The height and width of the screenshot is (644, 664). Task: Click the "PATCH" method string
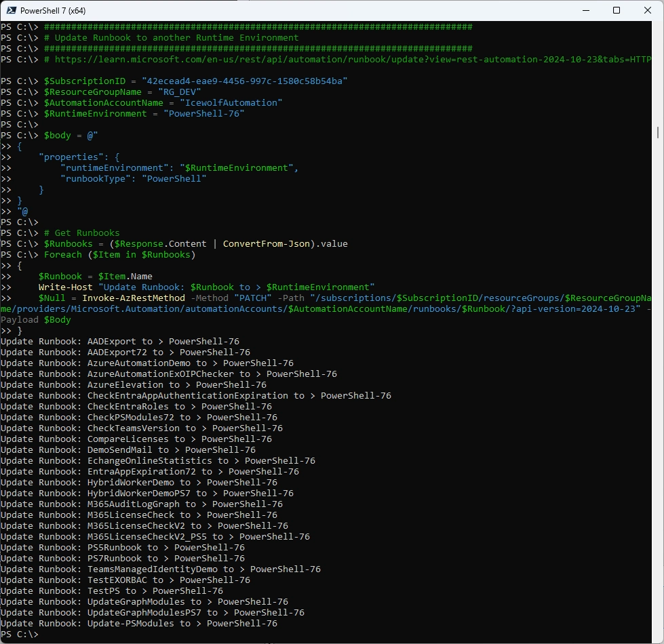[253, 298]
